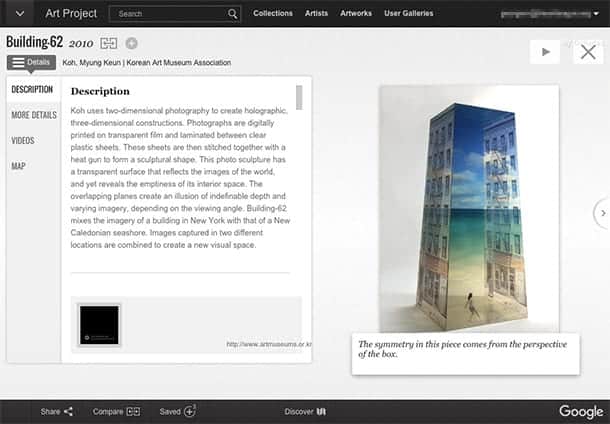
Task: Click the Google logo
Action: point(581,412)
